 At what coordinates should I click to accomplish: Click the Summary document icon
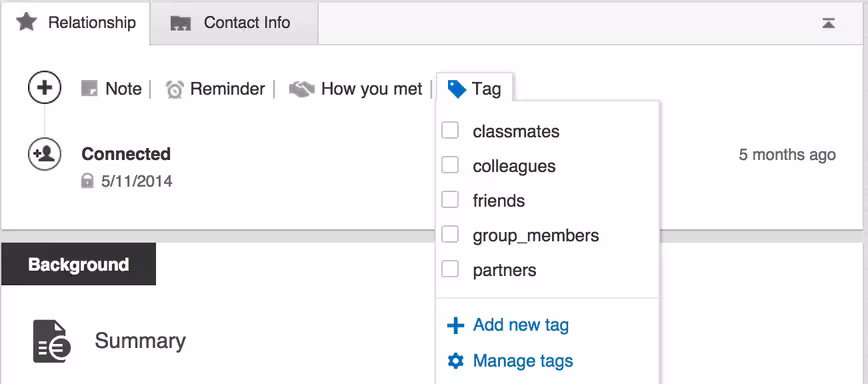click(x=51, y=341)
